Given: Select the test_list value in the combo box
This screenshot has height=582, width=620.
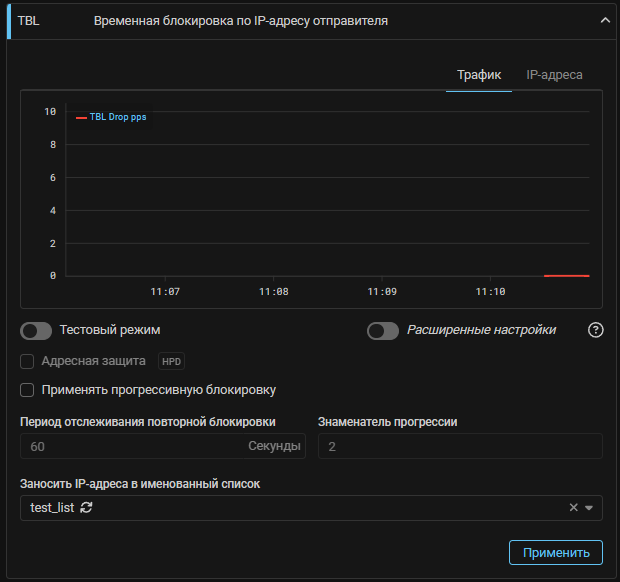Looking at the screenshot, I should coord(54,508).
